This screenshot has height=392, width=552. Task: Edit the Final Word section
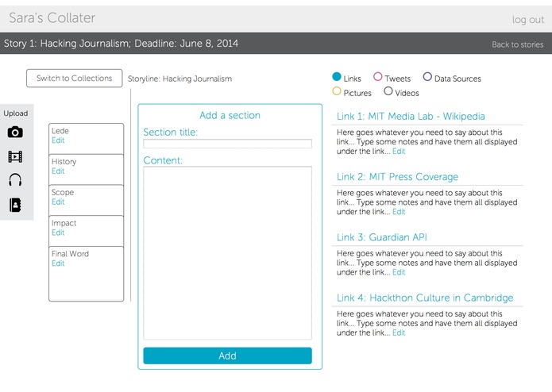[x=58, y=263]
